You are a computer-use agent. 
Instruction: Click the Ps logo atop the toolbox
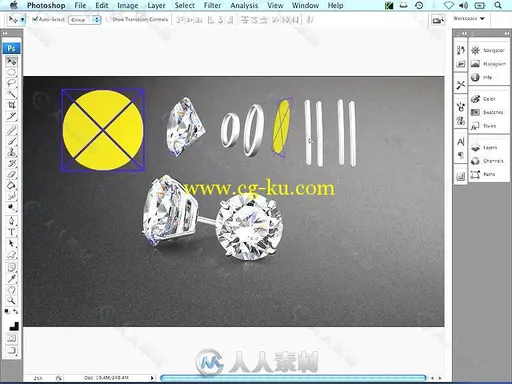(11, 48)
